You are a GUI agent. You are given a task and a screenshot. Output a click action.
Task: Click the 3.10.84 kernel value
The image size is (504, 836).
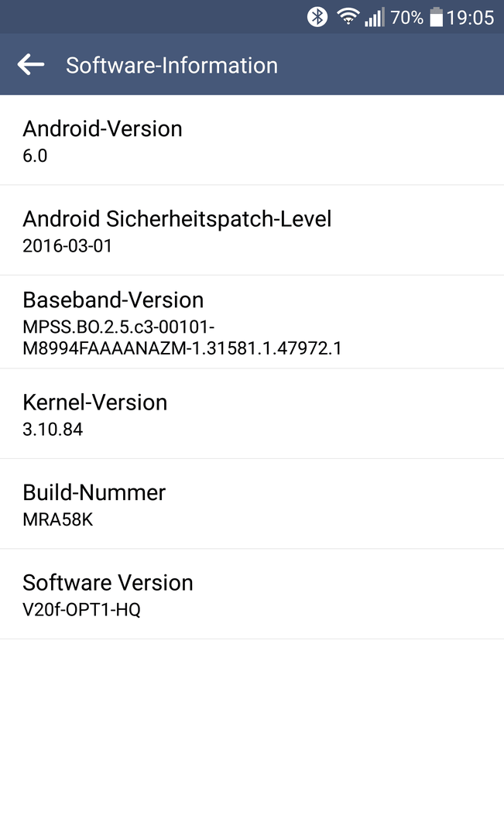tap(53, 429)
